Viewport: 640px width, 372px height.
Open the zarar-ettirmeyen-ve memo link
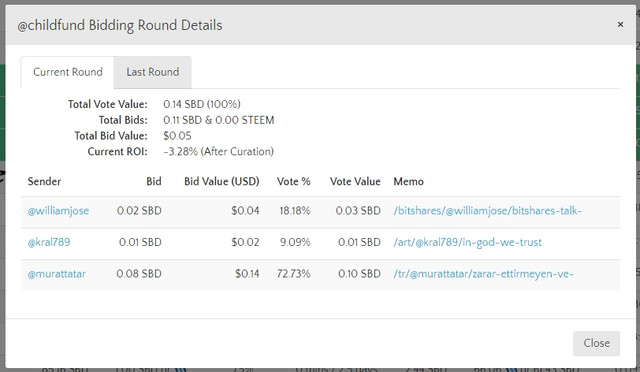483,274
